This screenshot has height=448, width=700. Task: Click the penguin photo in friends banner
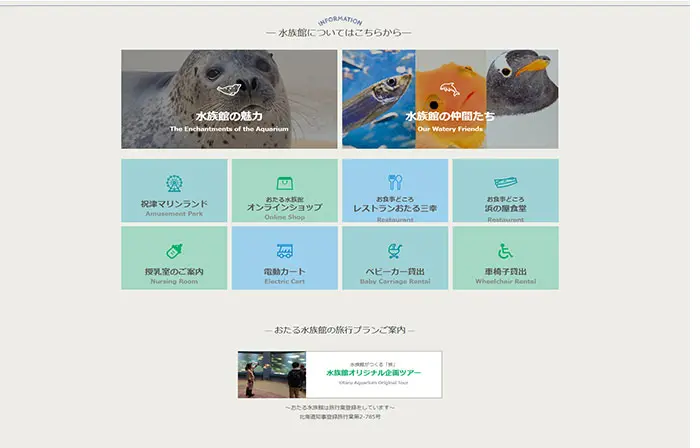522,99
